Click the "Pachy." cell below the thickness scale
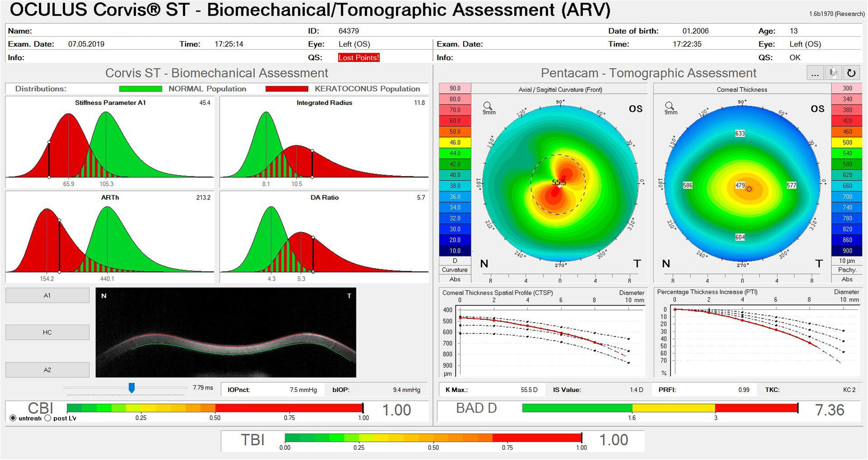This screenshot has width=868, height=460. coord(847,270)
